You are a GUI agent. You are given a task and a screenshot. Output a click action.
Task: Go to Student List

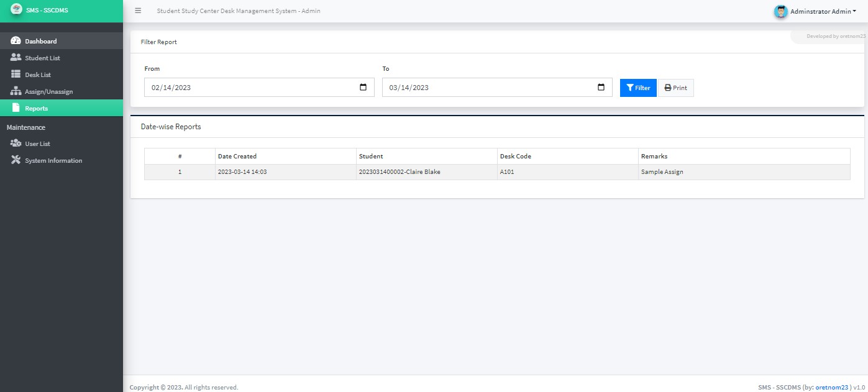[62, 58]
